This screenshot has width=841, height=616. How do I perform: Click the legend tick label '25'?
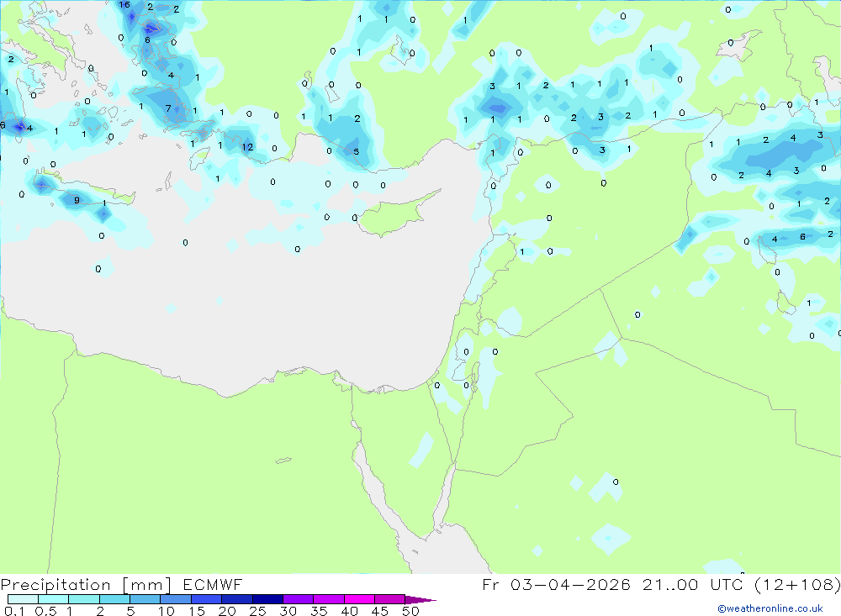coord(257,611)
